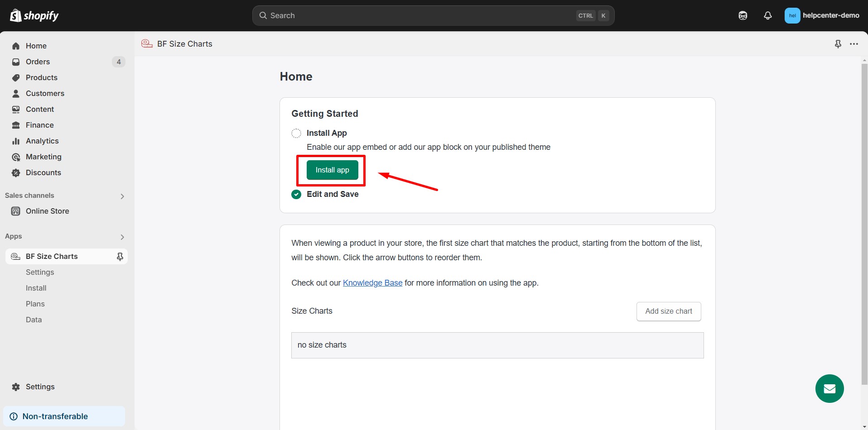This screenshot has width=868, height=430.
Task: Click the Discounts badge icon
Action: pyautogui.click(x=16, y=173)
